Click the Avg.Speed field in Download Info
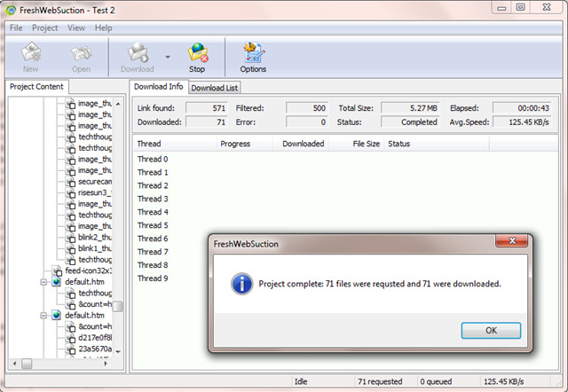Image resolution: width=568 pixels, height=392 pixels. [522, 122]
